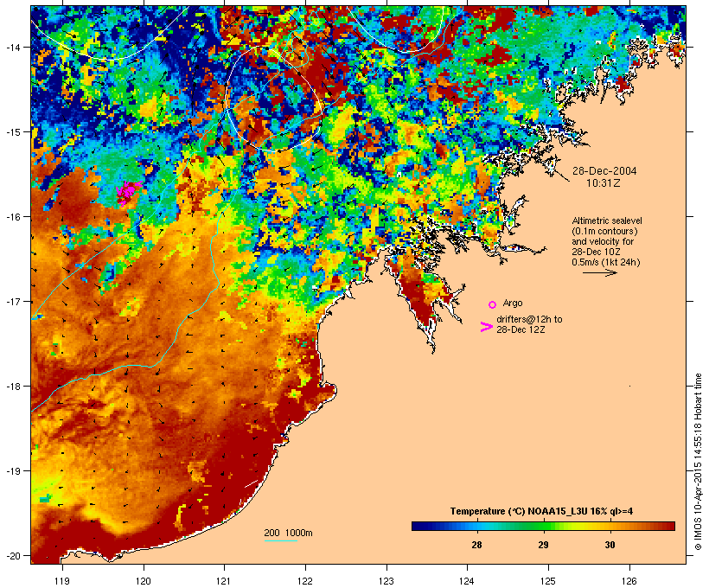The width and height of the screenshot is (709, 588).
Task: Click the '200 1000m' depth label
Action: click(288, 533)
